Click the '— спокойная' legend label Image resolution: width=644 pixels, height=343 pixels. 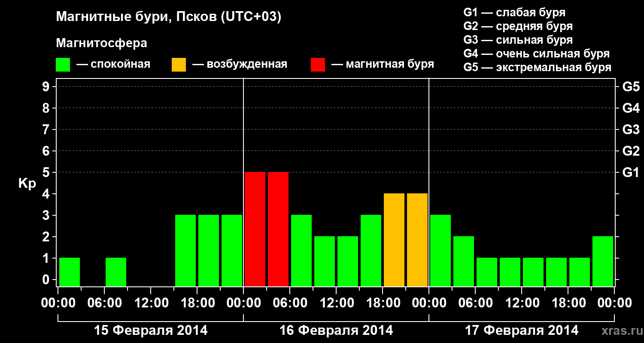pyautogui.click(x=113, y=65)
